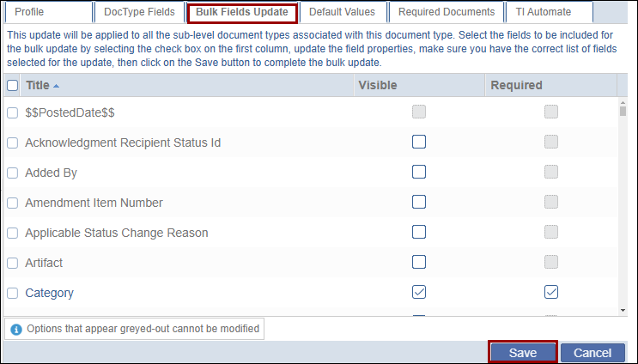Enable Visible for Artifact field
This screenshot has height=364, width=638.
[419, 263]
